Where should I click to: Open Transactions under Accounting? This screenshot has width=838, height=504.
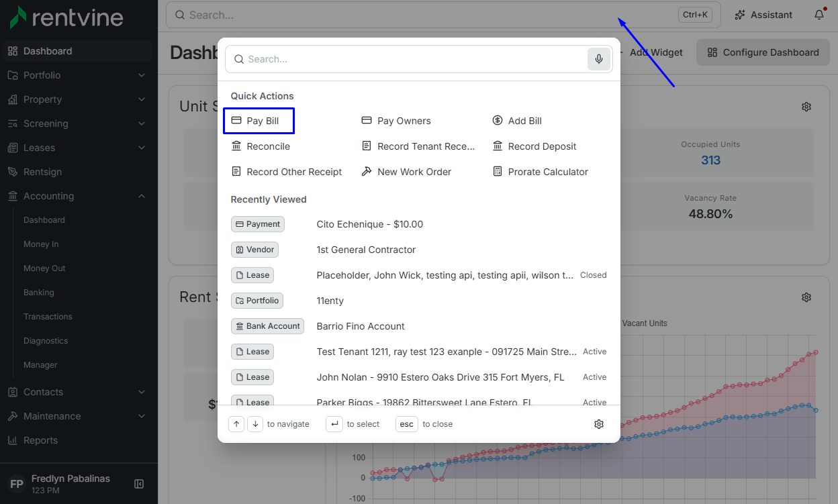[x=48, y=317]
